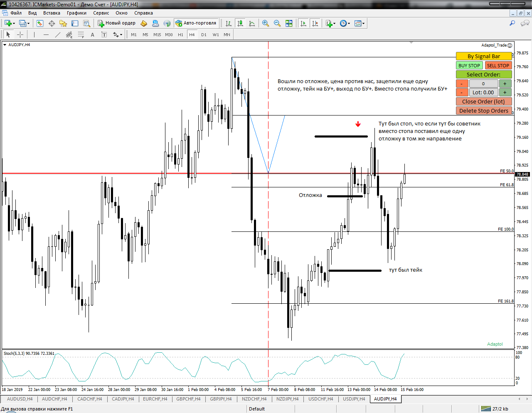This screenshot has width=532, height=413.
Task: Select the trendline drawing tool
Action: coord(58,34)
